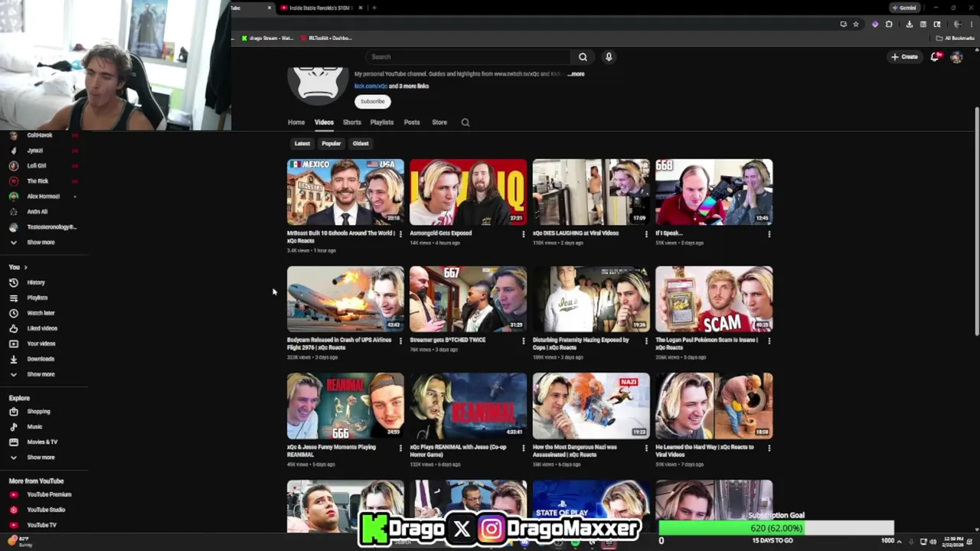Start voice search with microphone icon
980x551 pixels.
(609, 57)
